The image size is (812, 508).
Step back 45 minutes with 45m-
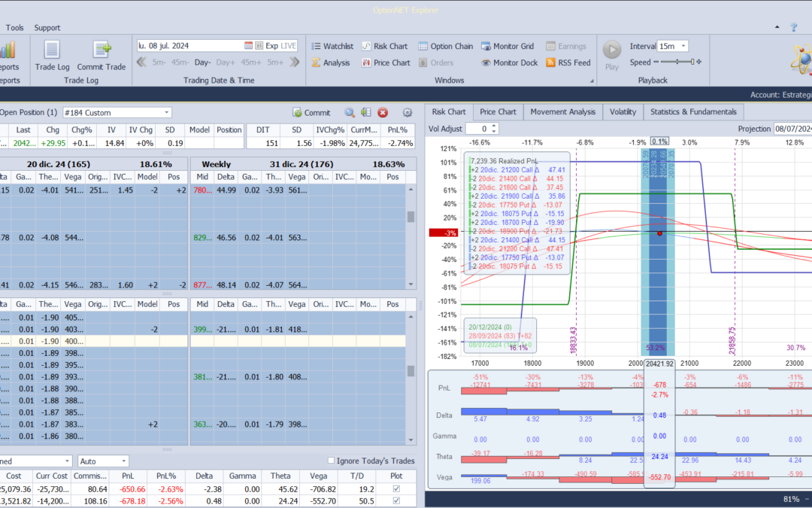pyautogui.click(x=180, y=62)
